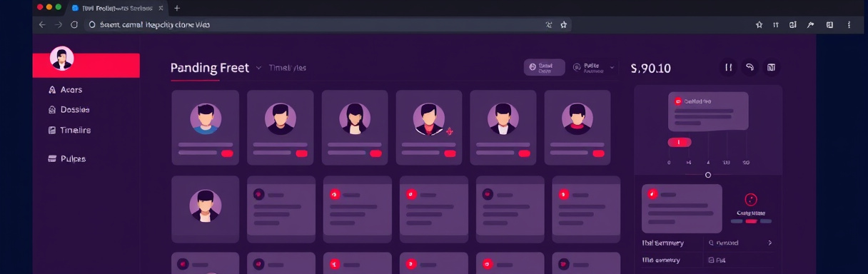This screenshot has width=868, height=274.
Task: Click the browser forward arrow
Action: point(59,24)
